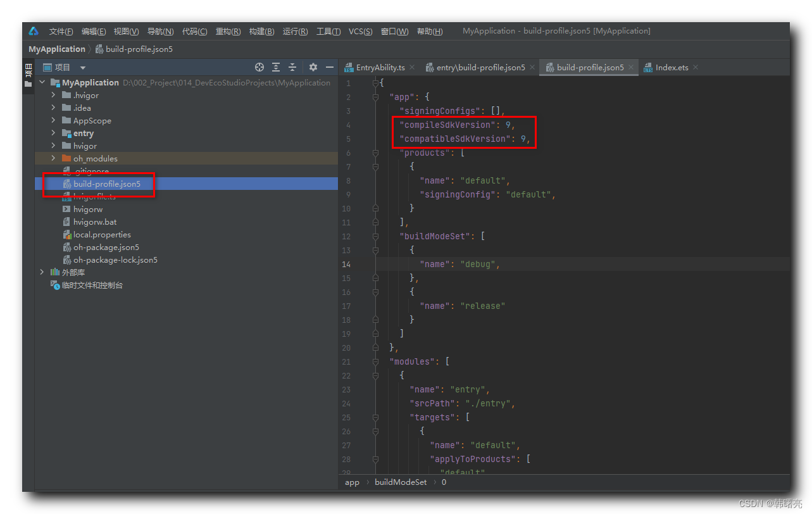Click line number 14 in the editor gutter
The image size is (812, 514).
pyautogui.click(x=346, y=264)
